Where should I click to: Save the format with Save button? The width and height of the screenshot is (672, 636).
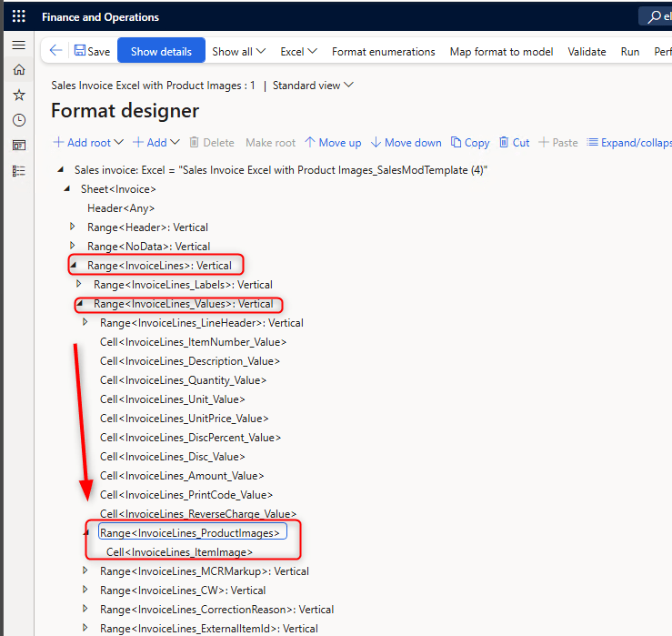tap(92, 52)
